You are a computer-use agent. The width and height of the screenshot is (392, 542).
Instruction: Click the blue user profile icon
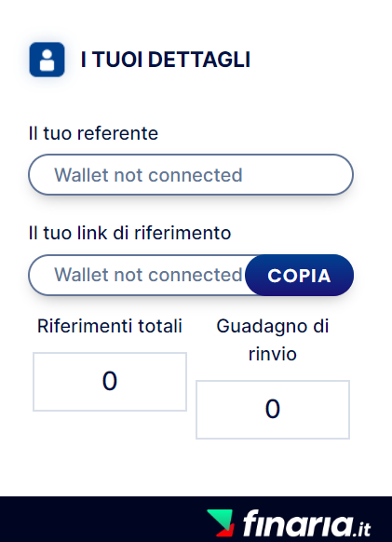click(47, 60)
